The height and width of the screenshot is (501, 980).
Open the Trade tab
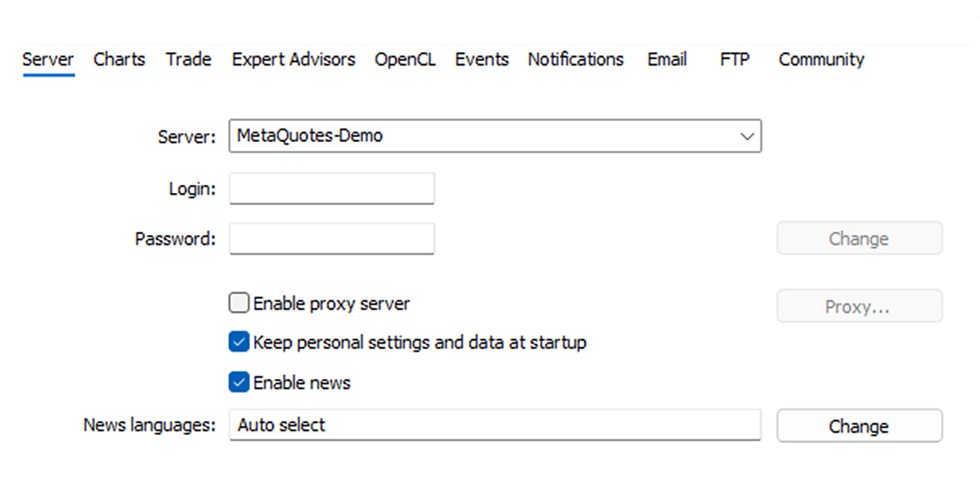point(188,59)
